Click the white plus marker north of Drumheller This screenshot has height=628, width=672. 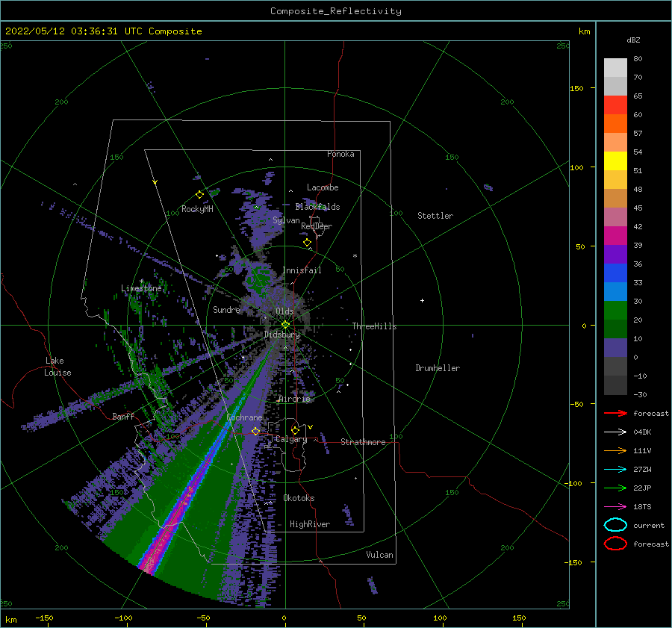(x=422, y=300)
